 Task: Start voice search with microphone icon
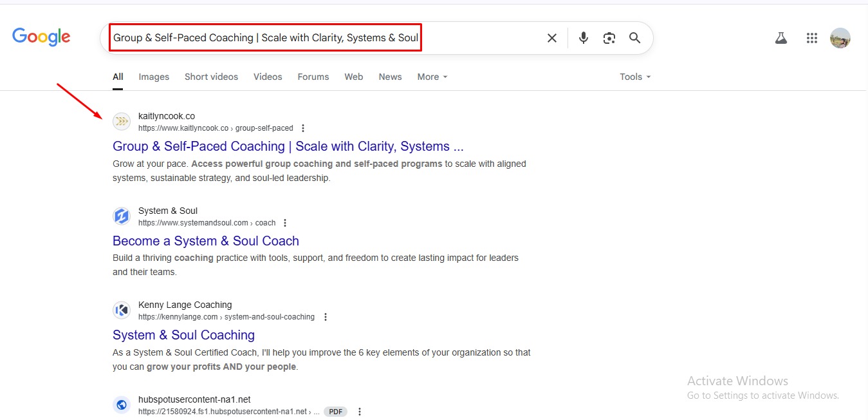pos(583,38)
